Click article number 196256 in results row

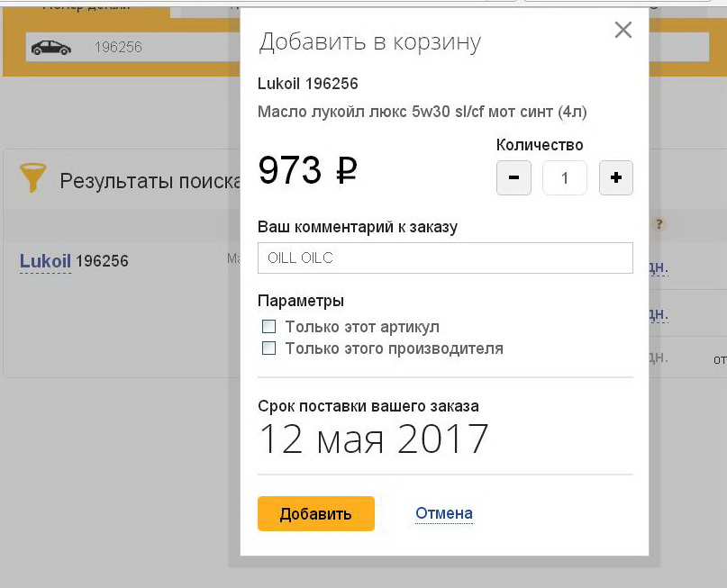pyautogui.click(x=102, y=261)
